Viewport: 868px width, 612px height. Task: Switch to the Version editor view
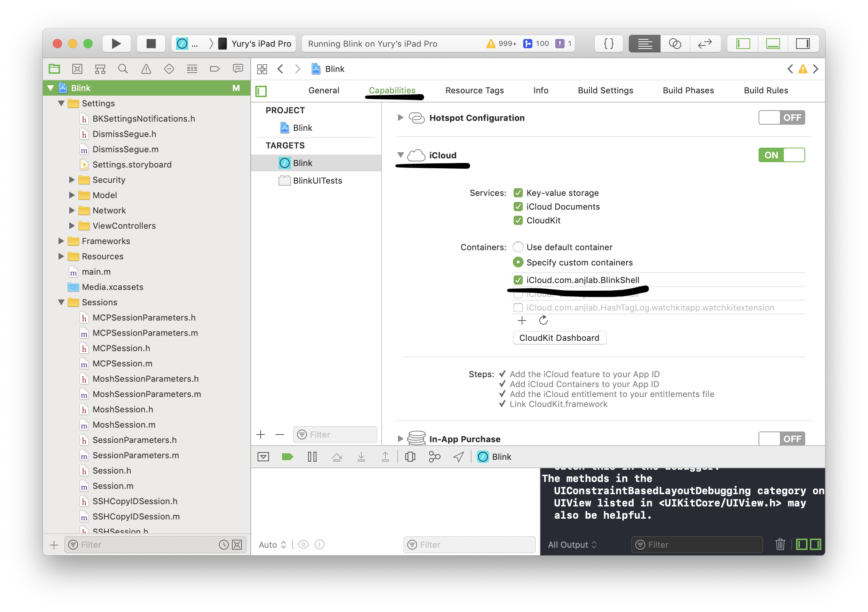tap(705, 44)
